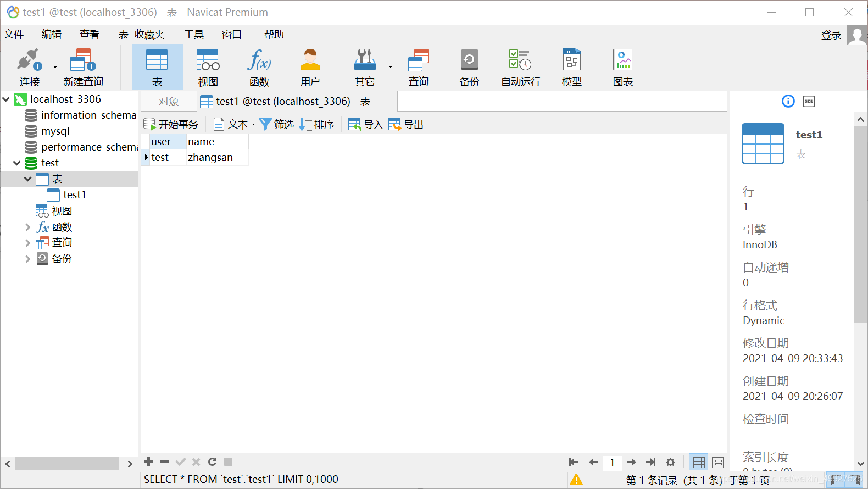Refresh the table data

(212, 462)
